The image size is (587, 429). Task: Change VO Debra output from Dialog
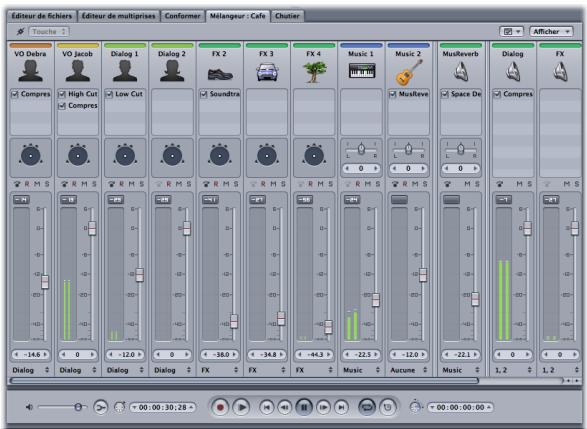[31, 370]
